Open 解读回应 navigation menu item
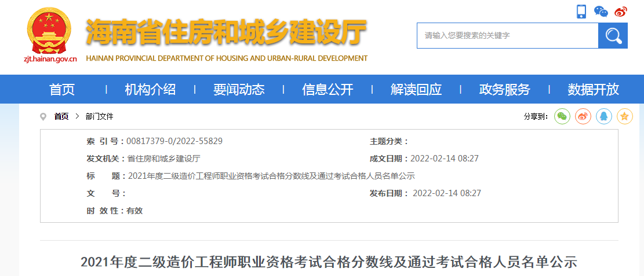The width and height of the screenshot is (644, 276). click(x=416, y=90)
